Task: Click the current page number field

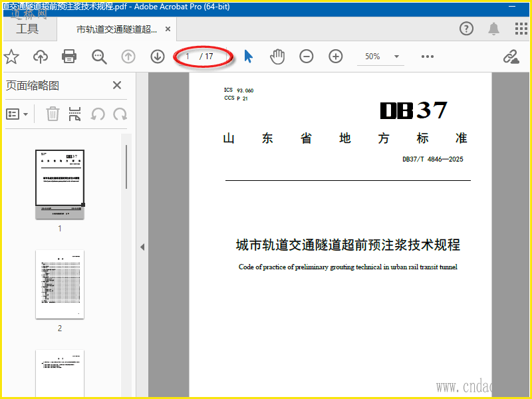Action: pos(188,57)
